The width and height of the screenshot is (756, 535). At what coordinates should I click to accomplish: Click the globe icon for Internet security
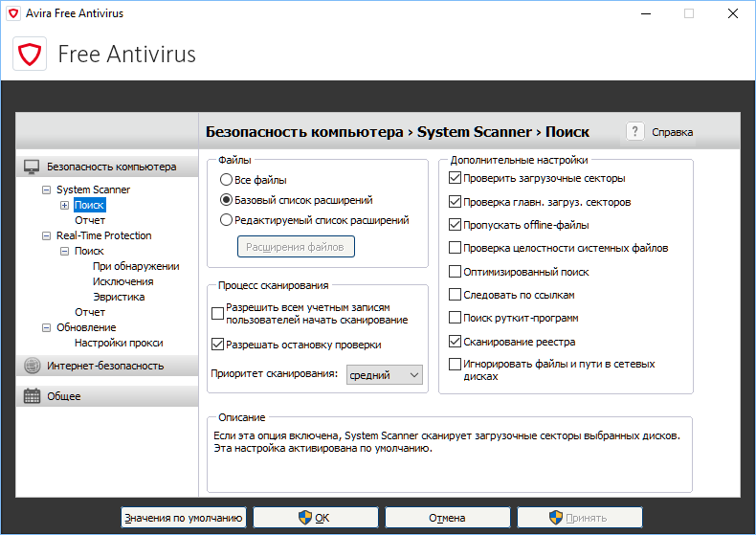[33, 366]
